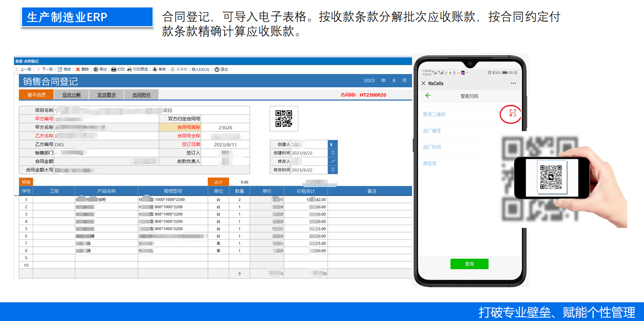Close the NxCells page with X

pos(423,83)
